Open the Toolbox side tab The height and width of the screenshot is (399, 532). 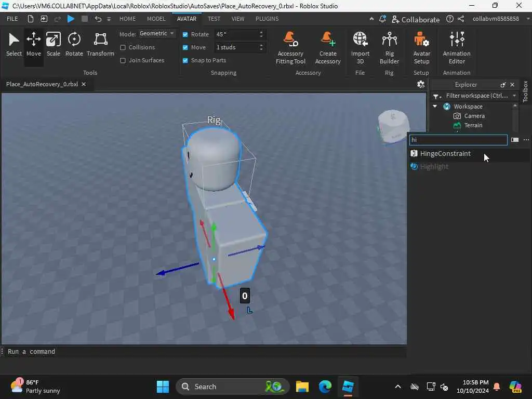point(525,91)
